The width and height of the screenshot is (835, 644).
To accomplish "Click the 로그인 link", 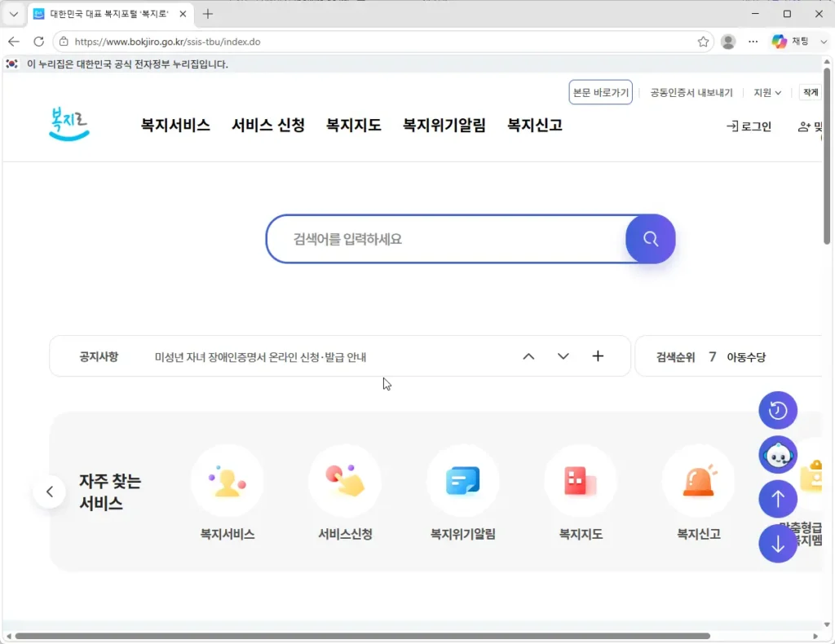I will click(x=749, y=126).
